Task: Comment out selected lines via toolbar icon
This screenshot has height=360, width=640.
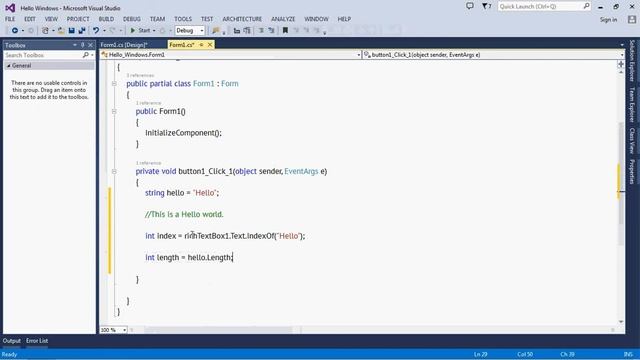Action: (x=261, y=31)
